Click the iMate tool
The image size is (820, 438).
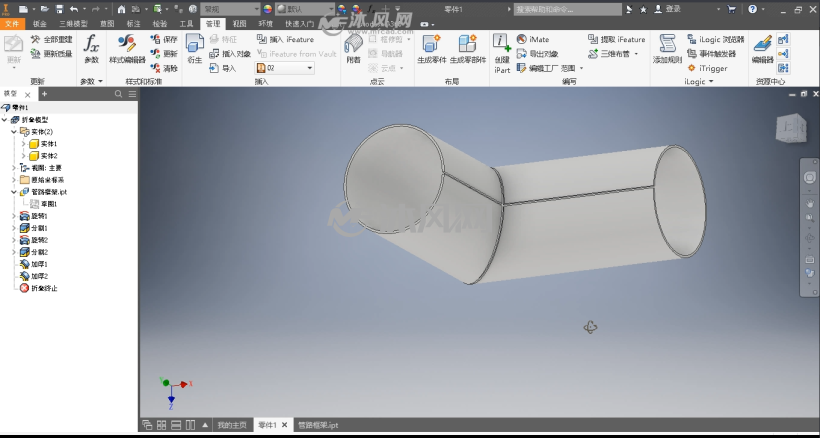click(x=533, y=39)
